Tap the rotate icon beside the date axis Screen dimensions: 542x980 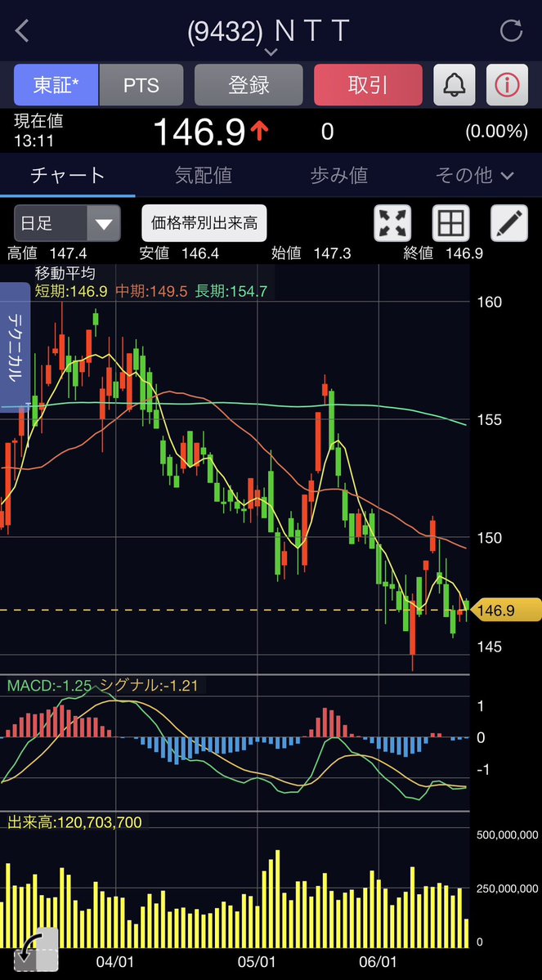pyautogui.click(x=36, y=949)
